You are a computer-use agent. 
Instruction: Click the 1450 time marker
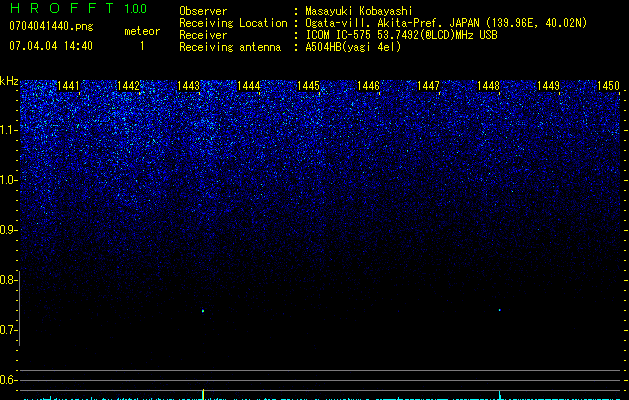coord(608,86)
